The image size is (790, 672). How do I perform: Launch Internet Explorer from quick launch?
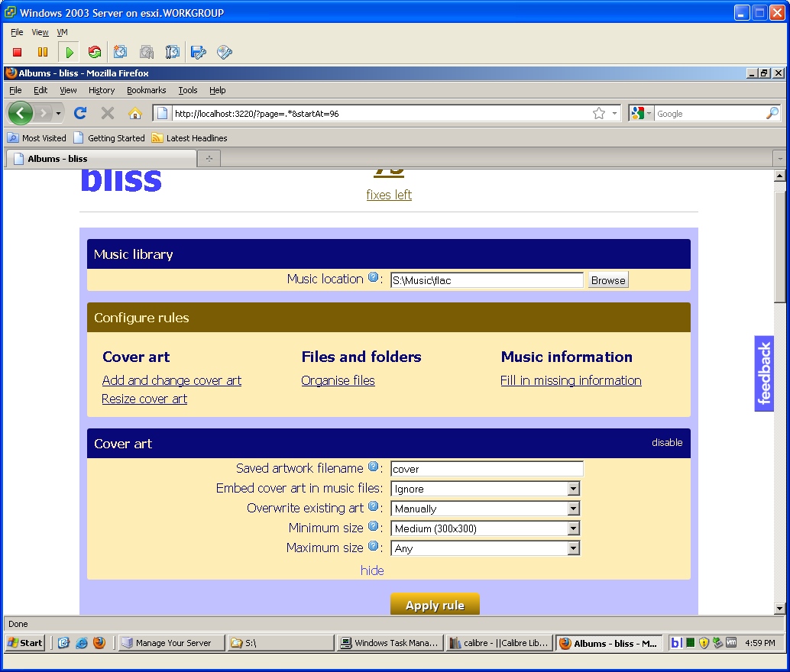(x=81, y=643)
